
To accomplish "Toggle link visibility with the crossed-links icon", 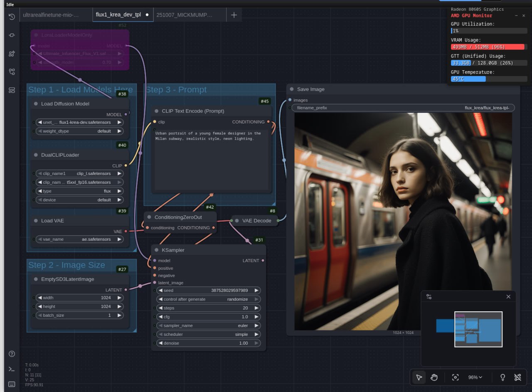I will 517,377.
